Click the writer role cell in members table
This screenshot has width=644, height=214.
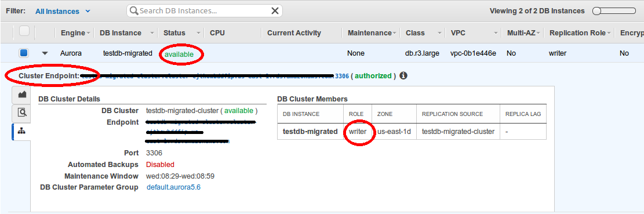point(358,132)
